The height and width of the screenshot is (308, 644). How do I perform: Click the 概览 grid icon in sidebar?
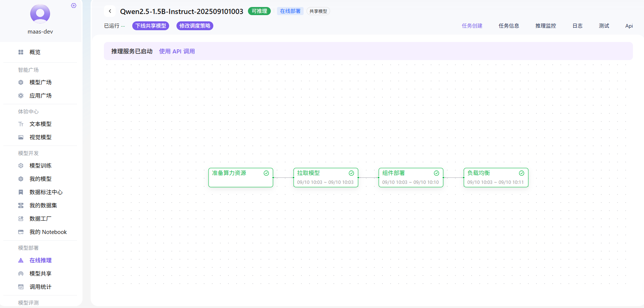click(x=21, y=52)
